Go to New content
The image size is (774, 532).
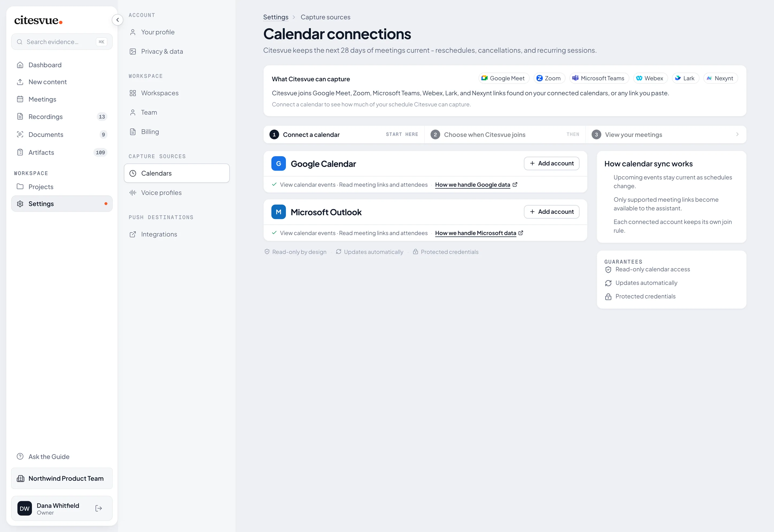point(62,82)
